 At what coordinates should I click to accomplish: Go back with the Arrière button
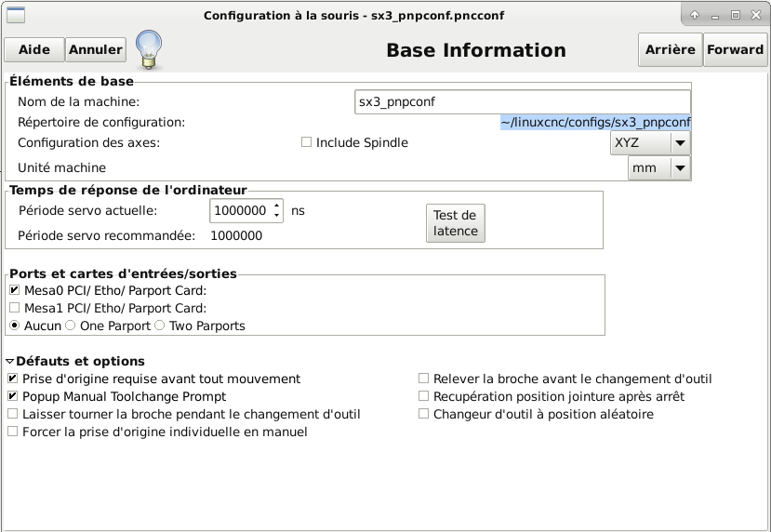coord(671,49)
